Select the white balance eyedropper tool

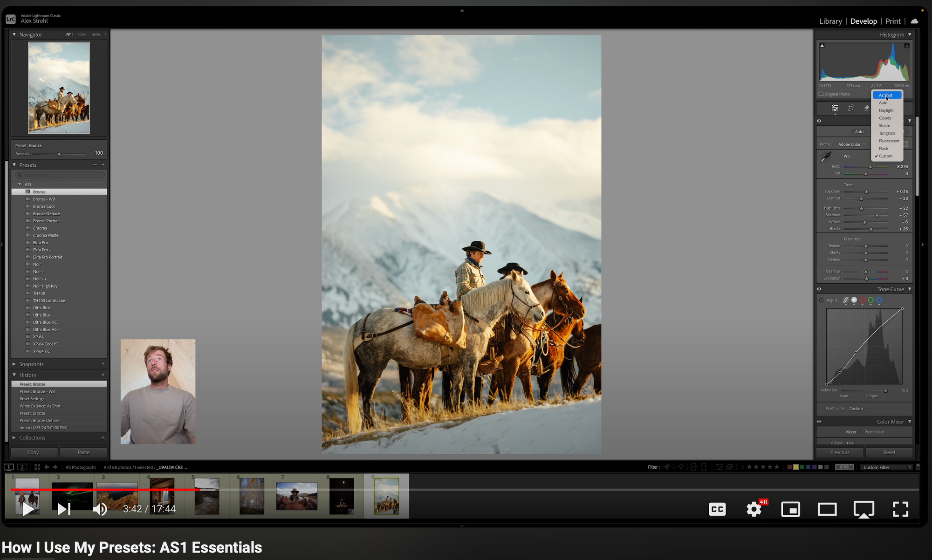tap(825, 157)
